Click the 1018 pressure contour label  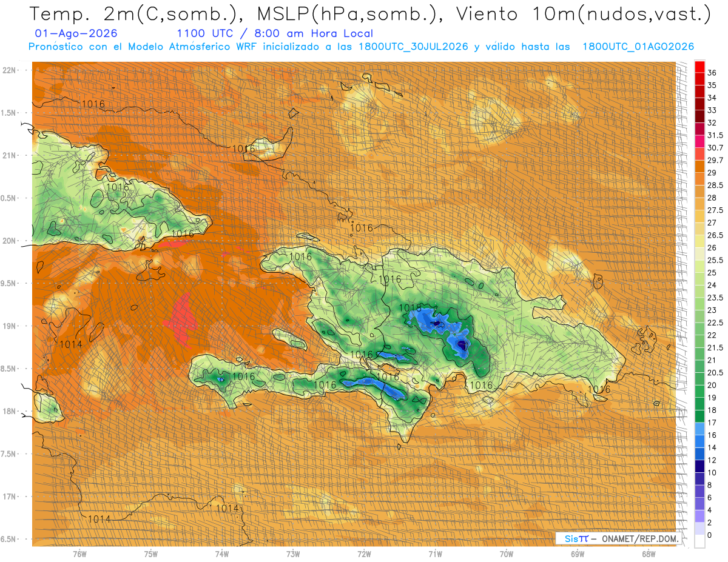coord(411,308)
